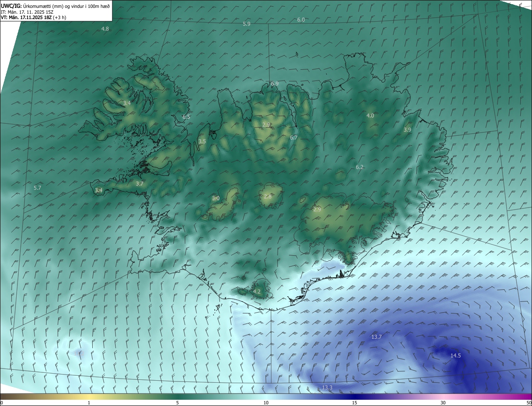Click the '10' tick on the color scale
Viewport: 532px width, 406px height.
(266, 403)
